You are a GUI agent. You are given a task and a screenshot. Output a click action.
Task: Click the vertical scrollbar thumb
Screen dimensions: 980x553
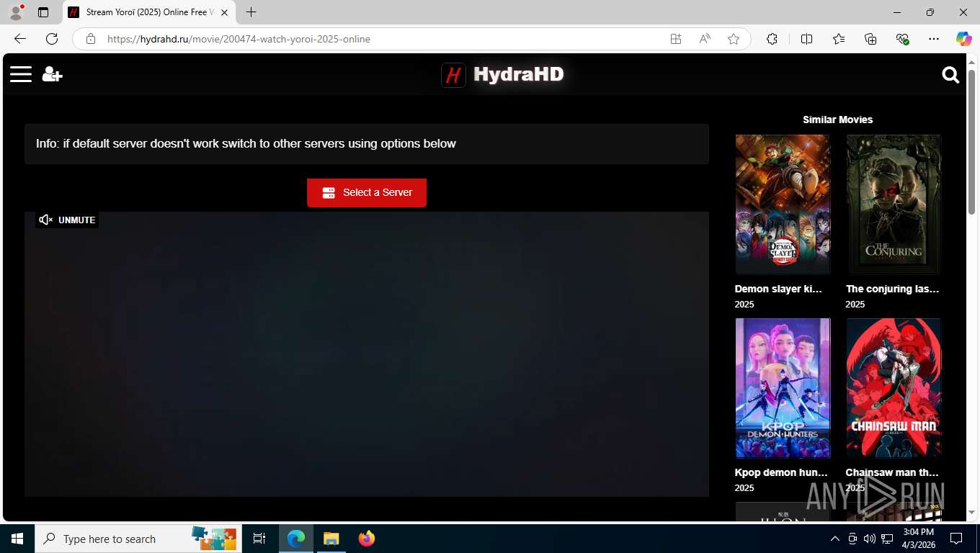(x=972, y=140)
